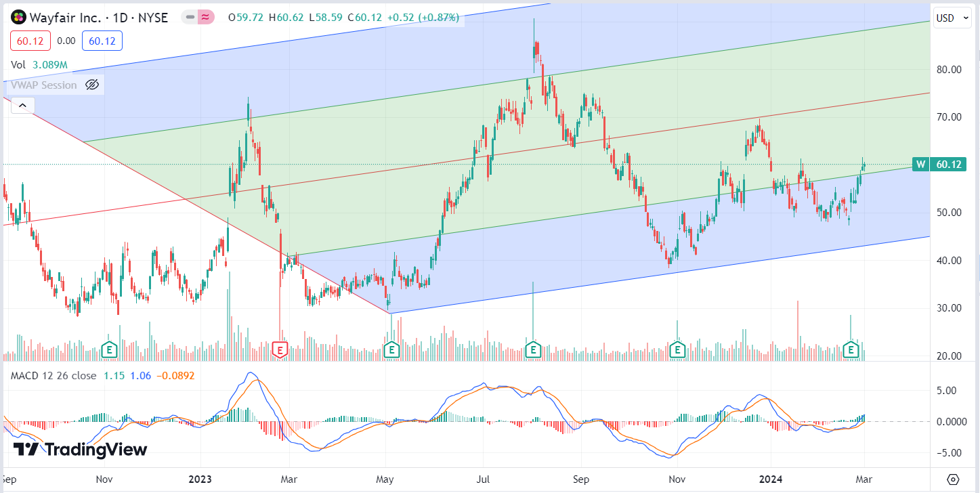The width and height of the screenshot is (980, 493).
Task: Open the earliest earnings marker, before 2023
Action: pyautogui.click(x=108, y=349)
